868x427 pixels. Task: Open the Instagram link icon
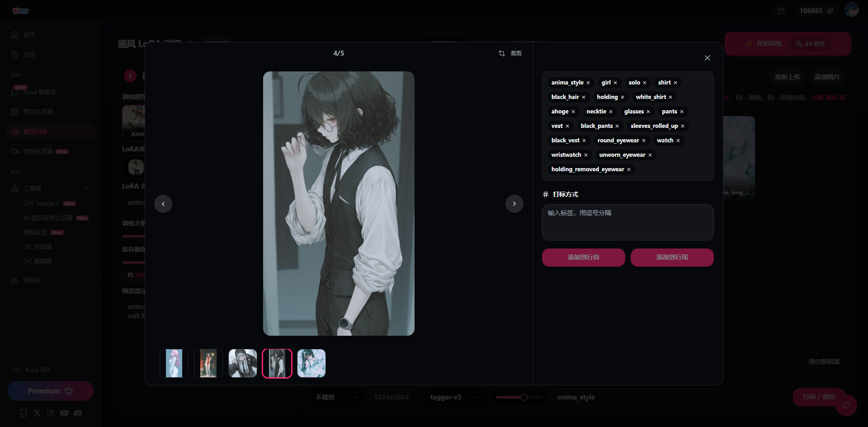coord(51,413)
